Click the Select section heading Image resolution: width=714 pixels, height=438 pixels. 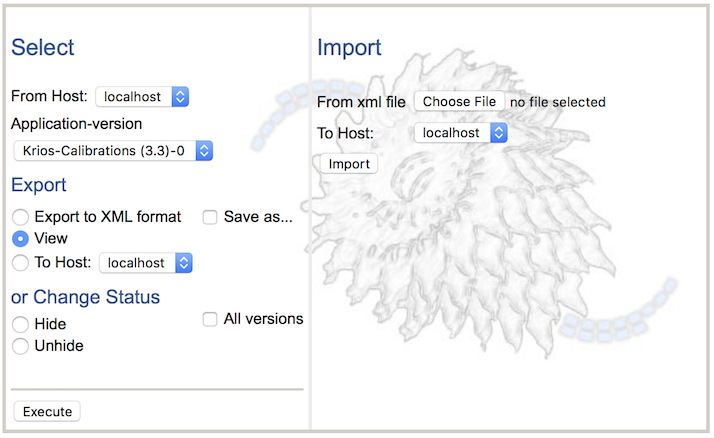42,47
